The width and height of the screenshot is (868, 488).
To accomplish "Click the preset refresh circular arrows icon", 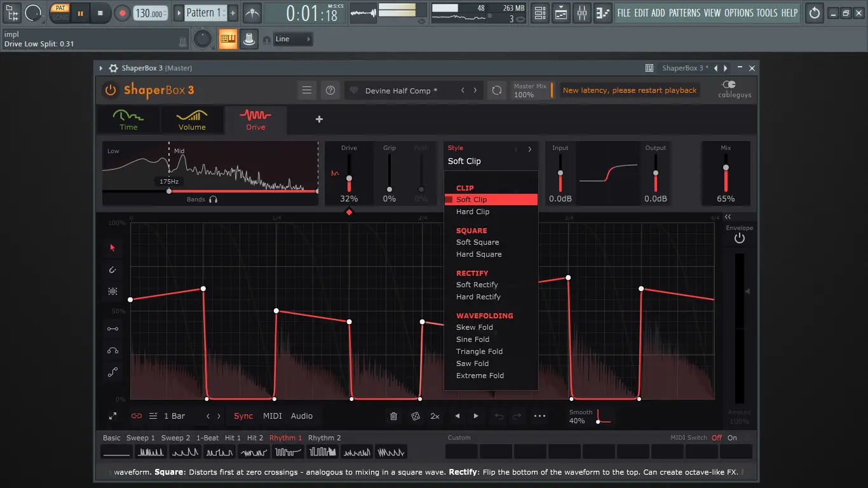I will pos(497,90).
